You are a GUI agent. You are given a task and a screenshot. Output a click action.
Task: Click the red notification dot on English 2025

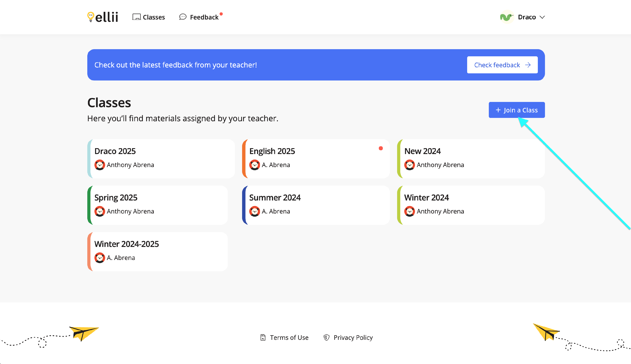pyautogui.click(x=380, y=148)
